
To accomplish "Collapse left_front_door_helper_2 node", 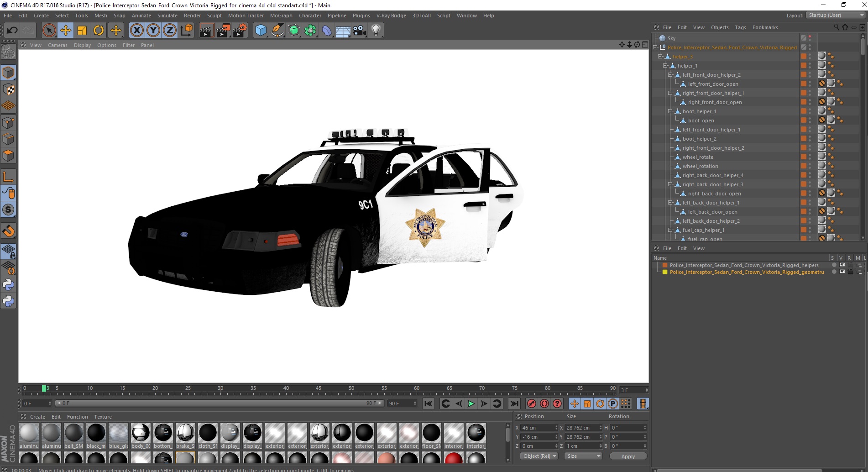I will (x=670, y=75).
